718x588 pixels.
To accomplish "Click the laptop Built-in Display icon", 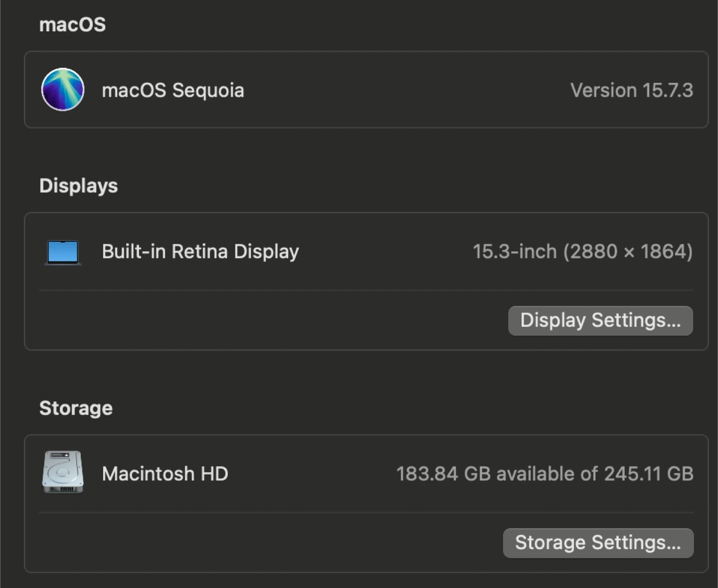I will pos(63,252).
